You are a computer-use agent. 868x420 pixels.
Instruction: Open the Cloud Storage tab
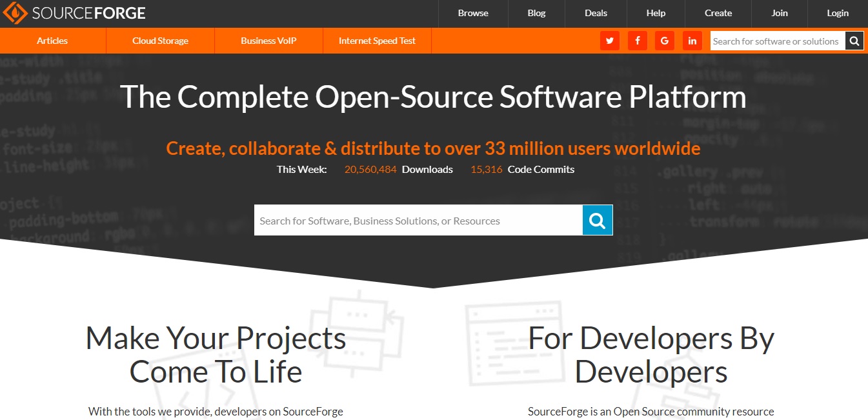click(160, 41)
